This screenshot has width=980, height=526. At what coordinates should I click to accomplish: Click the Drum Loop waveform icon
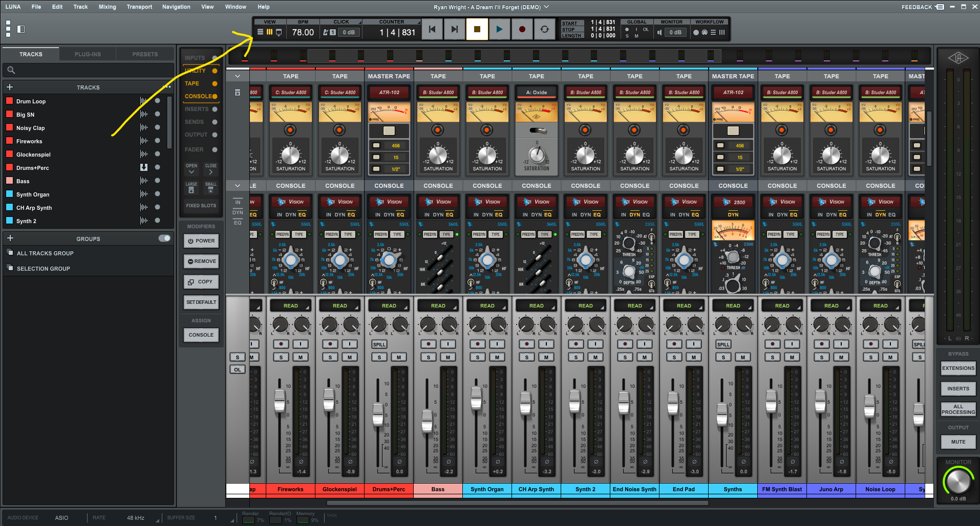144,101
